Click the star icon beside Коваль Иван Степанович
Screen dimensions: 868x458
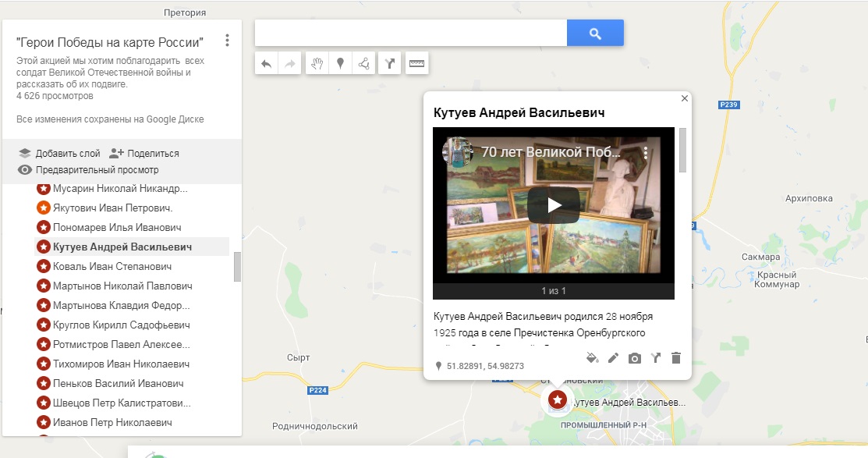tap(43, 266)
